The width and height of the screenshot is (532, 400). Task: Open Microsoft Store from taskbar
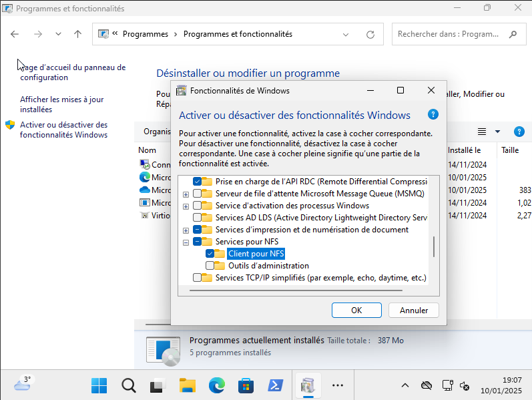point(246,385)
